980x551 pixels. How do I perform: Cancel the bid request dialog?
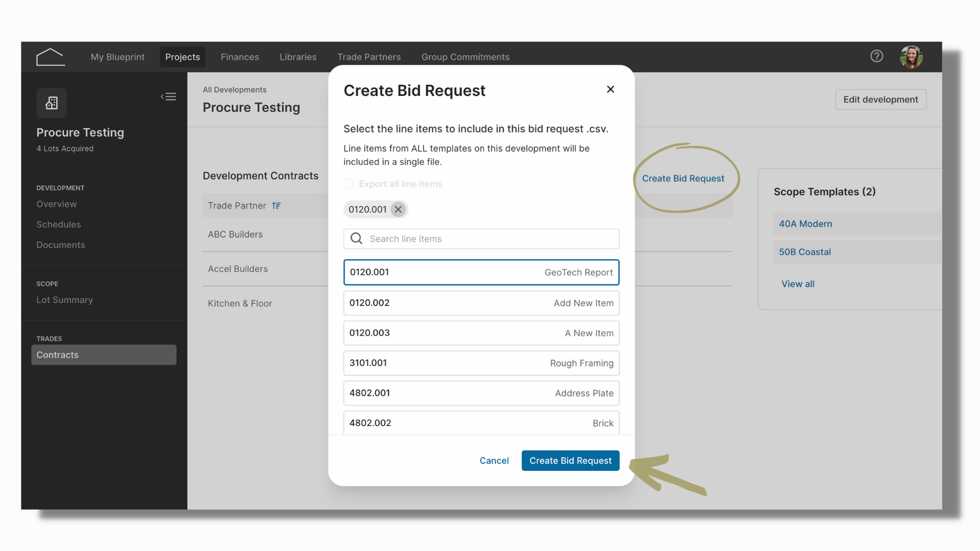[494, 461]
